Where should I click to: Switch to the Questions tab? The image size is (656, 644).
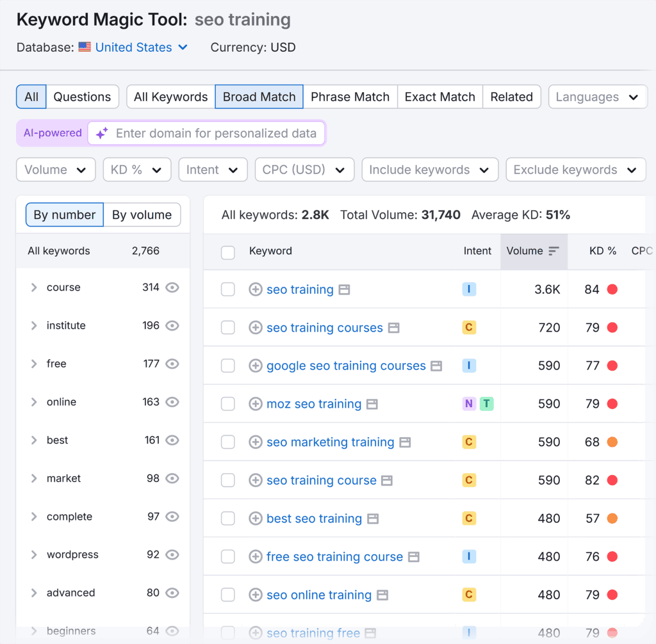(82, 97)
